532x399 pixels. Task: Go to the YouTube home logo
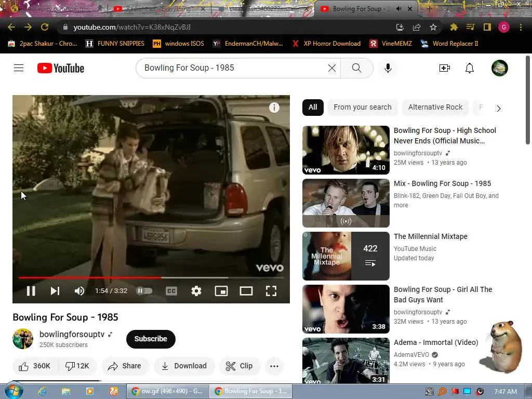click(61, 68)
